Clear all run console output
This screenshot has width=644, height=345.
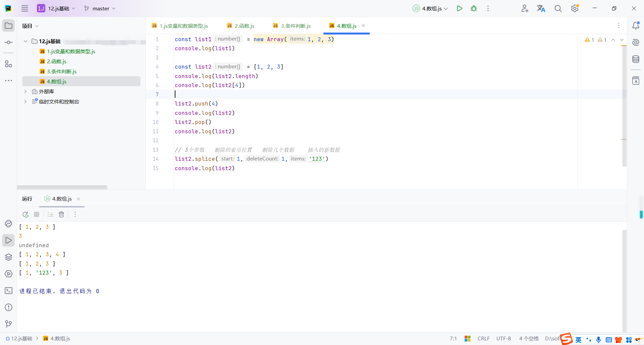click(x=61, y=214)
